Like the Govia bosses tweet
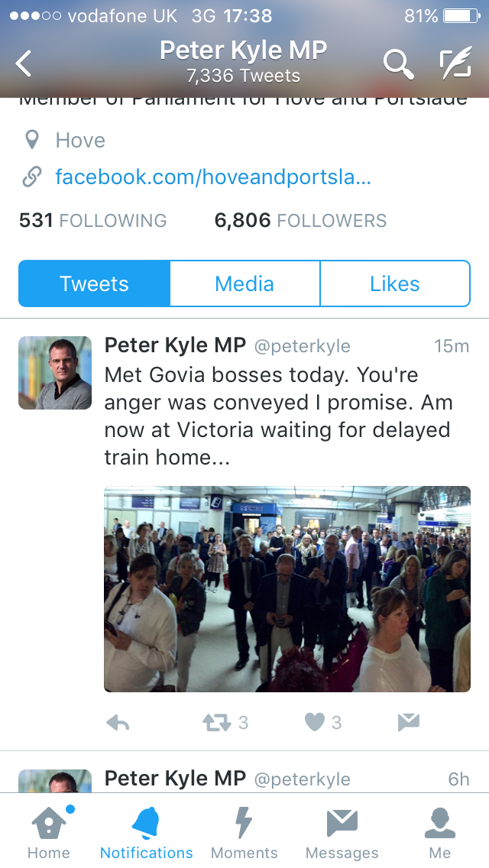 315,722
